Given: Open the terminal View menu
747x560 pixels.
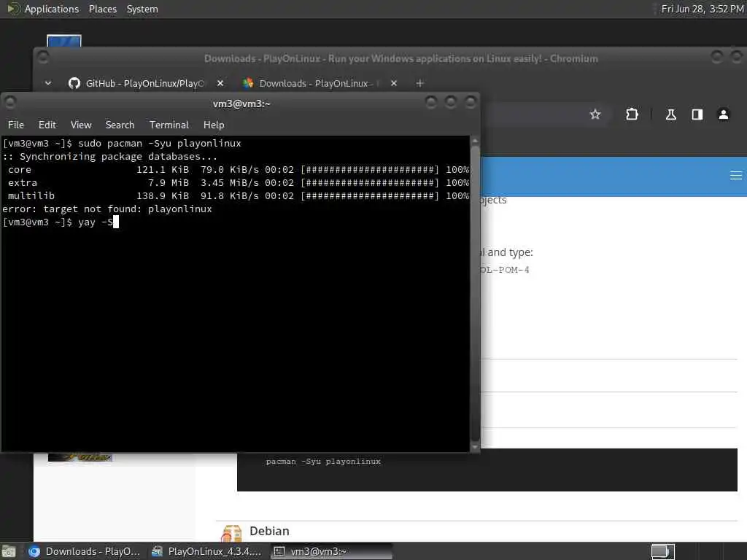Looking at the screenshot, I should [x=81, y=125].
